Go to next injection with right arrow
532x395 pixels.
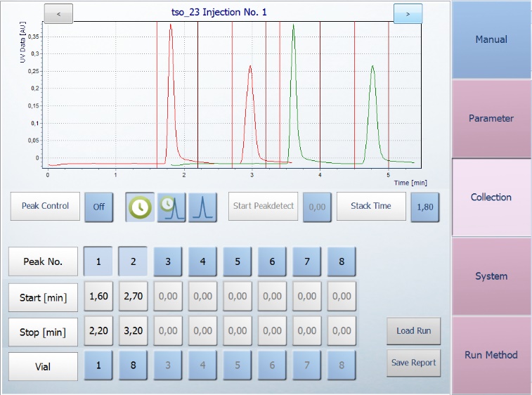408,13
